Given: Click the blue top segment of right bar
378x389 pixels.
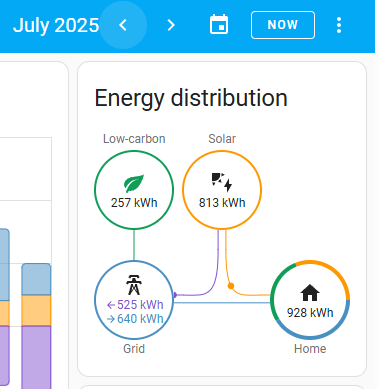Looking at the screenshot, I should pyautogui.click(x=36, y=280).
